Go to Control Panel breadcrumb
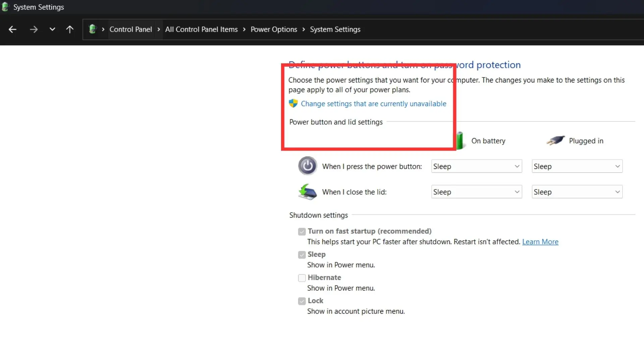 click(x=130, y=29)
